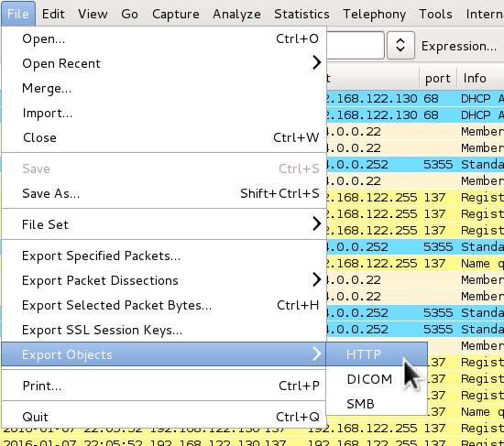Image resolution: width=504 pixels, height=446 pixels.
Task: Open the Capture menu
Action: click(x=176, y=14)
